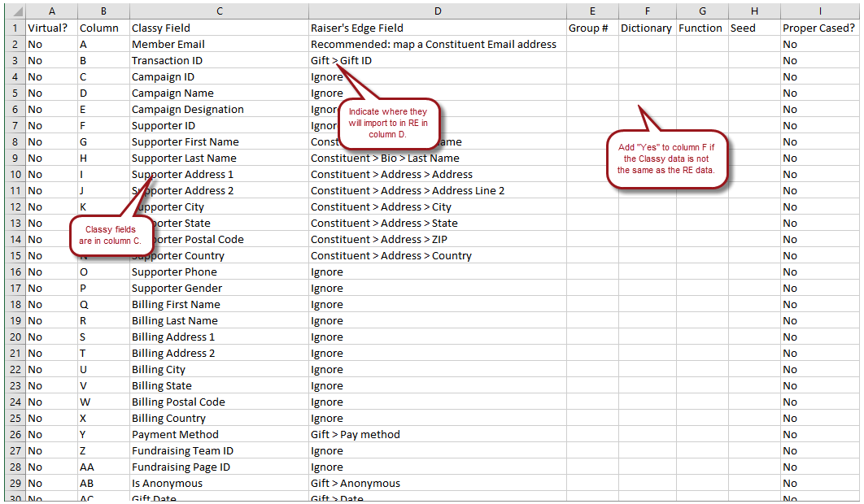The width and height of the screenshot is (864, 504).
Task: Select column D by its header letter
Action: tap(438, 11)
